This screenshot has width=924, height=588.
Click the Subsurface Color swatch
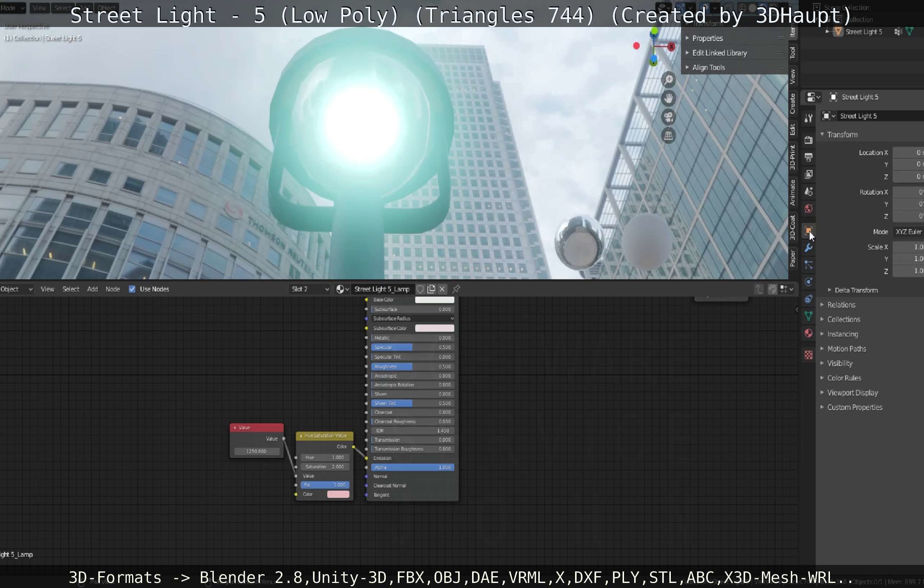pyautogui.click(x=434, y=328)
